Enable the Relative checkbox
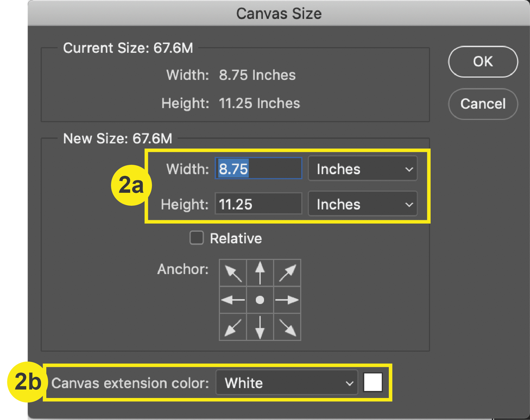 [197, 238]
